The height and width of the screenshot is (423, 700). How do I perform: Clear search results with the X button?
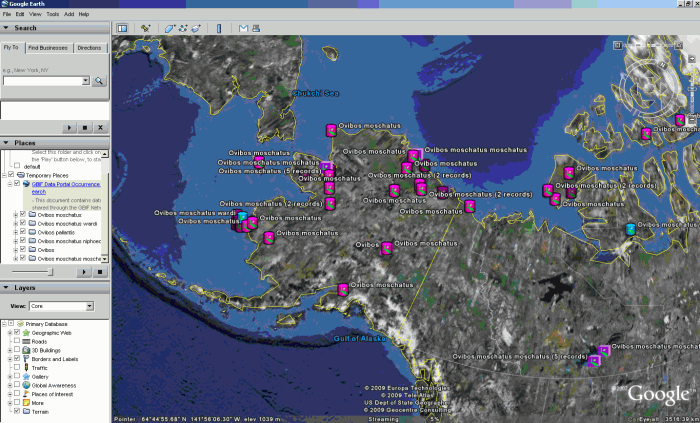click(100, 128)
